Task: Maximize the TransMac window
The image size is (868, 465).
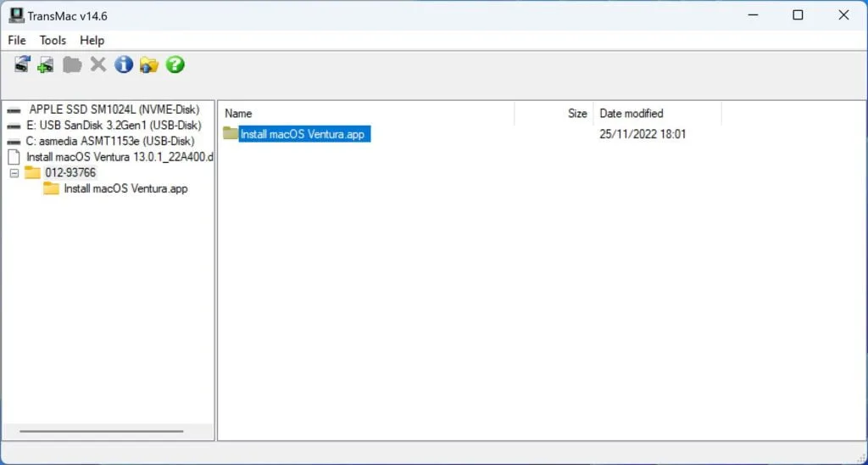Action: [x=798, y=15]
